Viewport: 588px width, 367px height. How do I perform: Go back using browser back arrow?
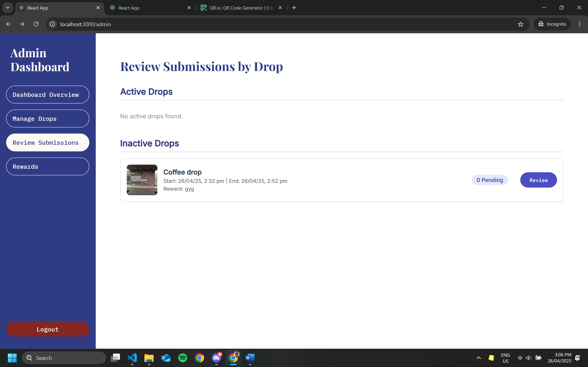click(9, 24)
